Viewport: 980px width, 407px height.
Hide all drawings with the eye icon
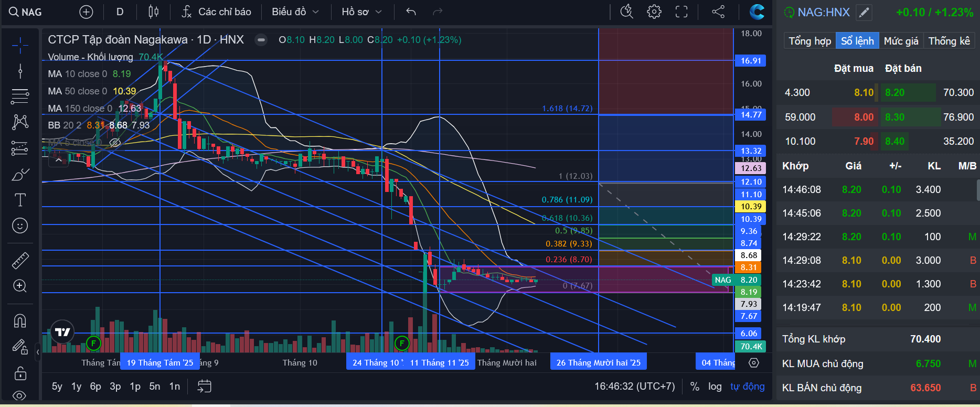[20, 395]
